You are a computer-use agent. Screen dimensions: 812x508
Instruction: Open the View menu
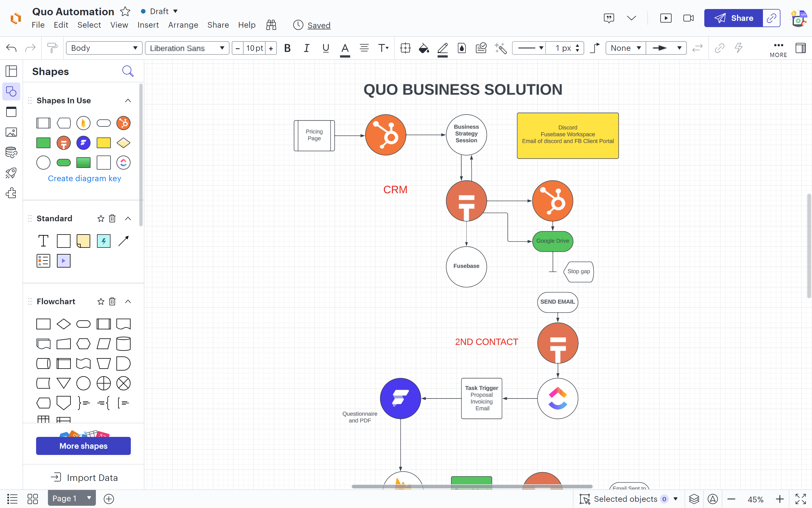tap(119, 25)
